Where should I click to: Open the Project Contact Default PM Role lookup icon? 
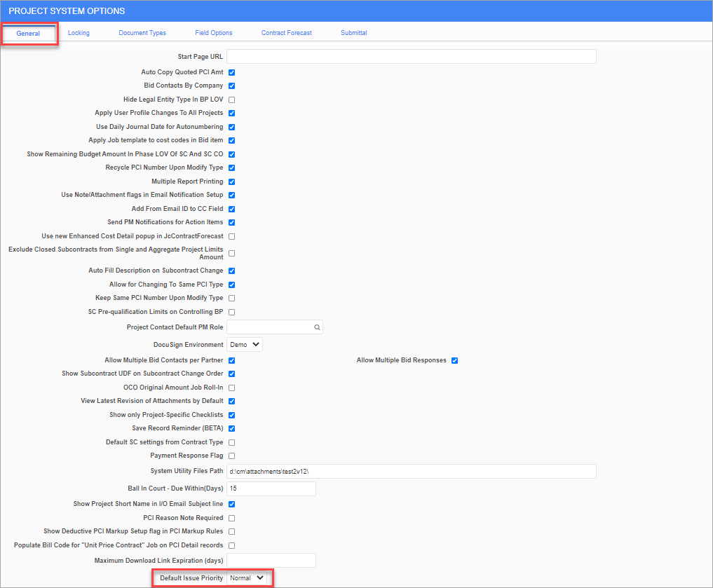[317, 327]
